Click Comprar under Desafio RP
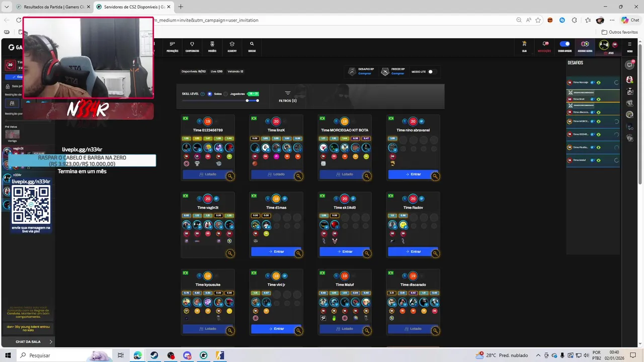This screenshot has height=362, width=644. click(365, 74)
